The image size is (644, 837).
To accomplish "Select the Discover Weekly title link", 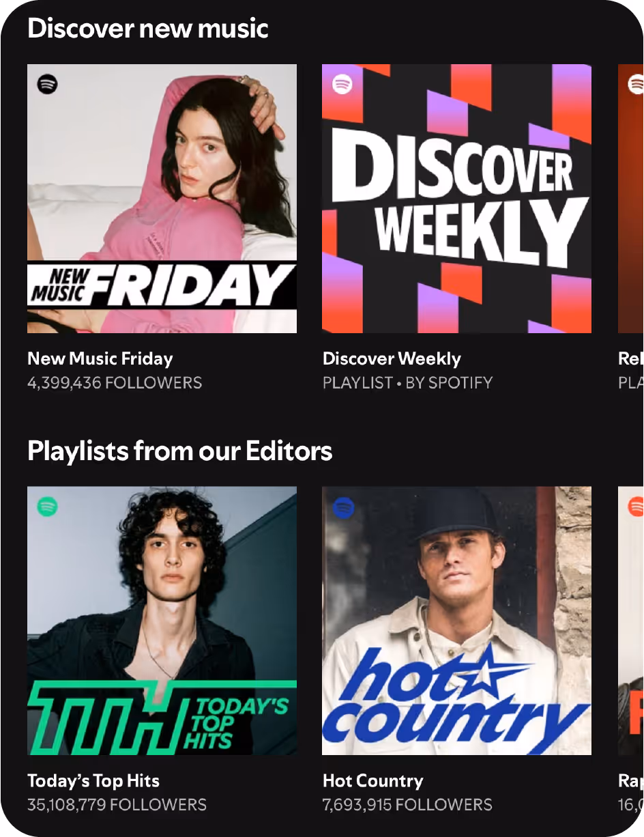I will pos(392,358).
